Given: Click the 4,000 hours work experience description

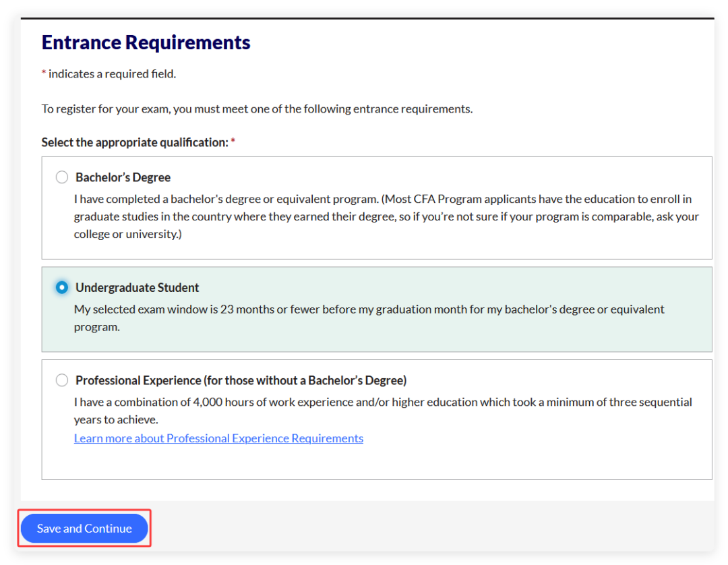Looking at the screenshot, I should (x=383, y=411).
